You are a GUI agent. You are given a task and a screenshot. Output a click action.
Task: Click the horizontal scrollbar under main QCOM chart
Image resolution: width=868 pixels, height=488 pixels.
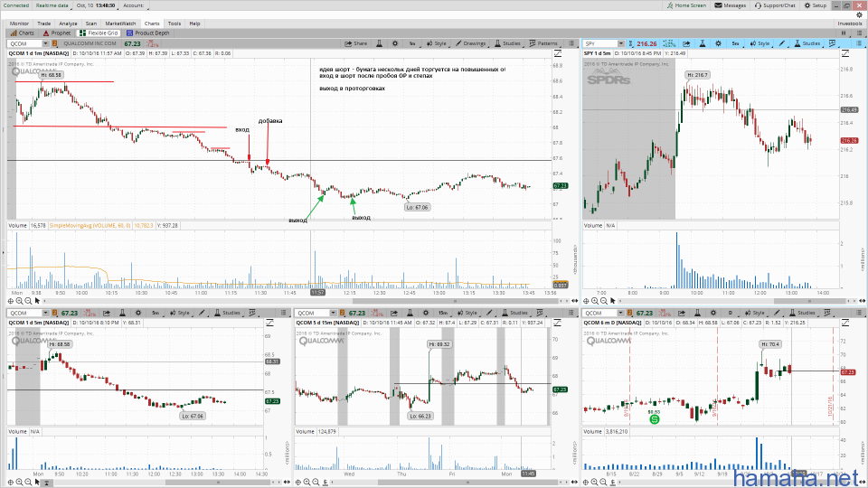tap(455, 301)
